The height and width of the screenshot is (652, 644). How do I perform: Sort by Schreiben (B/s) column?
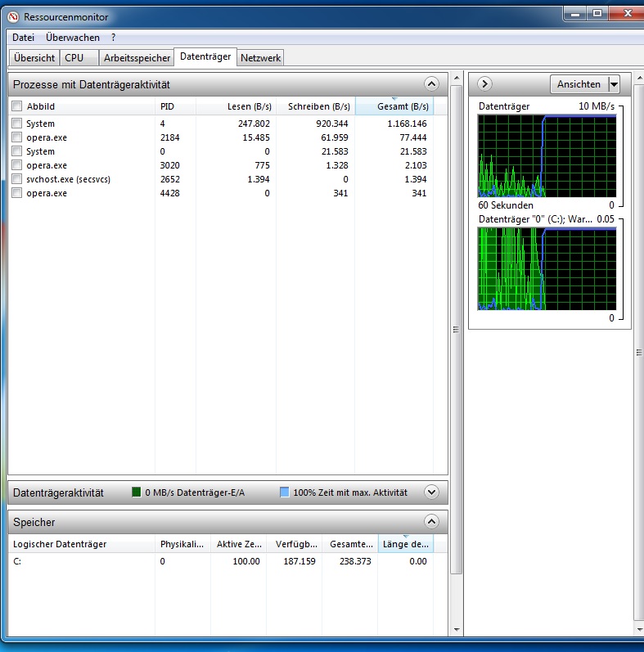tap(315, 106)
